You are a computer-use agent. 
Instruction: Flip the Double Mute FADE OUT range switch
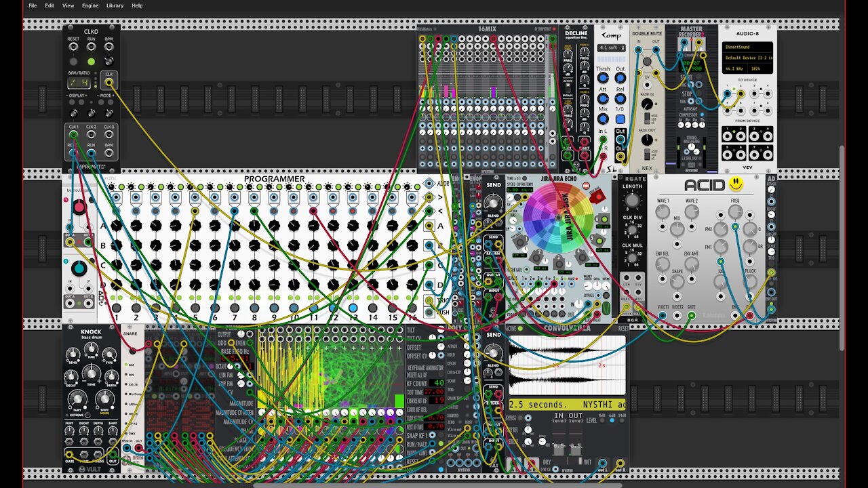(x=647, y=155)
